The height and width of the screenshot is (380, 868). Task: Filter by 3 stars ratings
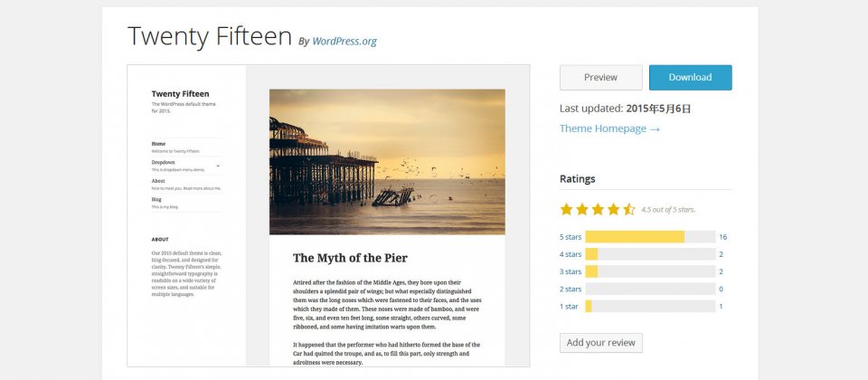(571, 271)
